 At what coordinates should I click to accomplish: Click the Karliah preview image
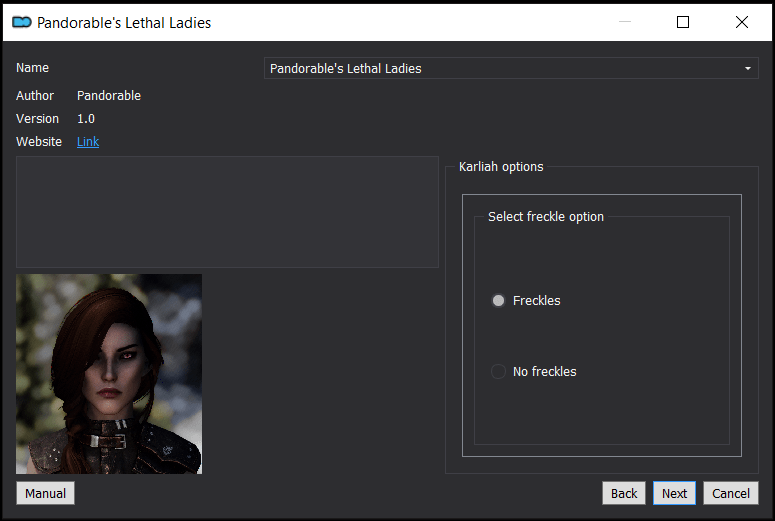coord(109,374)
